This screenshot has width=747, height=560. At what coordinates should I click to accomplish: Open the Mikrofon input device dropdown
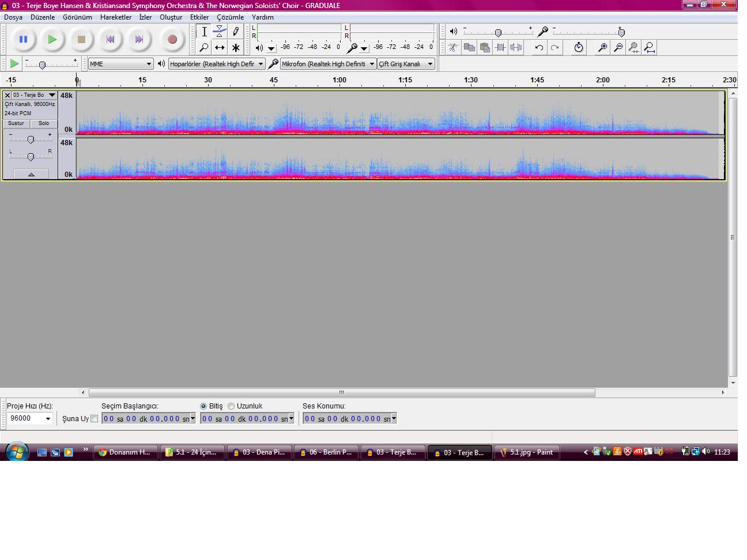point(328,64)
